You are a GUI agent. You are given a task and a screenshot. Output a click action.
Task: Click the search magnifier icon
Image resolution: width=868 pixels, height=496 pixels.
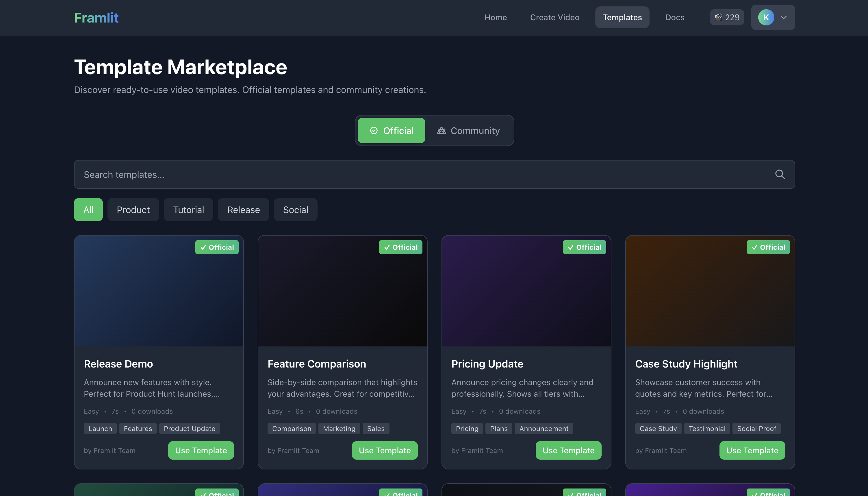point(780,174)
